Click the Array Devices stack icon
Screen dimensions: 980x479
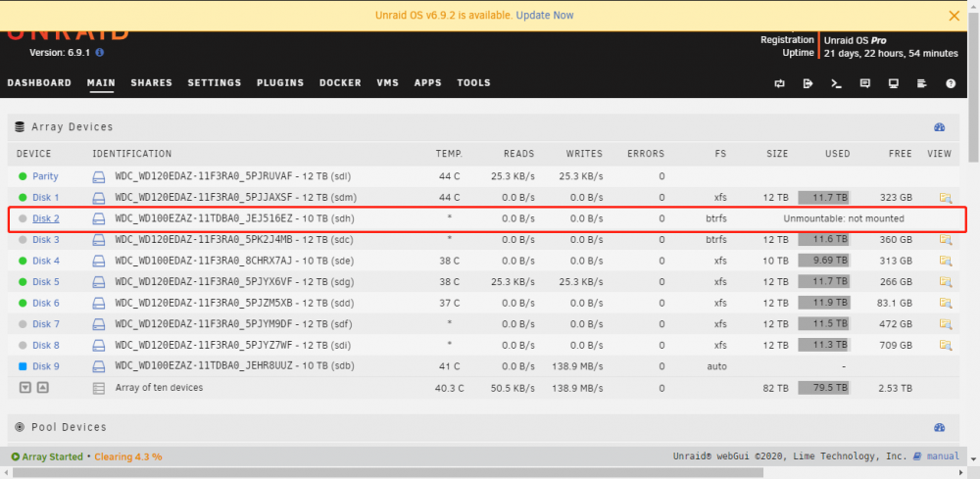click(x=20, y=127)
